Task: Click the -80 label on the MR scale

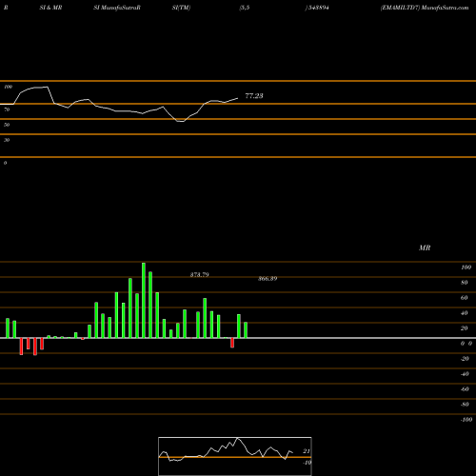Action: point(465,405)
